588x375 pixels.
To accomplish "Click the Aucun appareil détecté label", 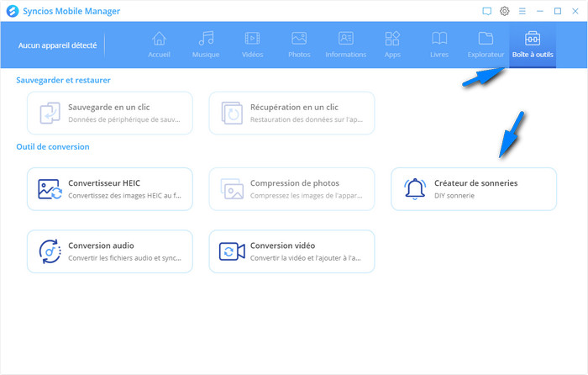I will pos(57,45).
